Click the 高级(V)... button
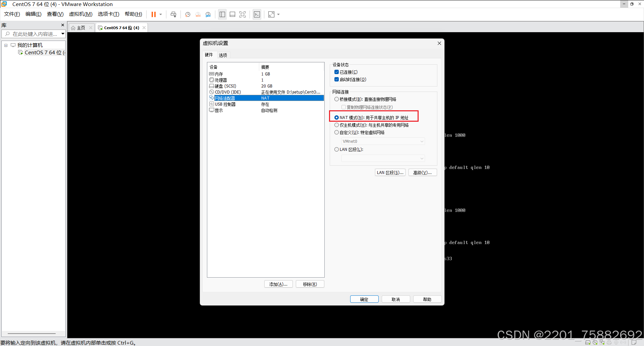 422,172
